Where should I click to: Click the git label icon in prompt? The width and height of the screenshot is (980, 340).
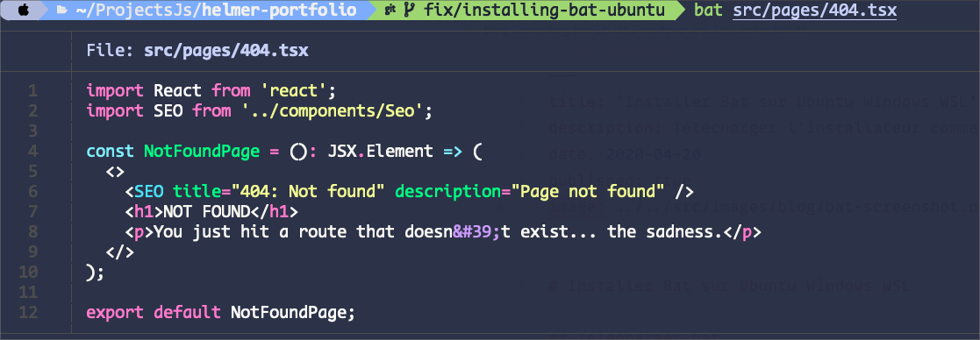(390, 11)
